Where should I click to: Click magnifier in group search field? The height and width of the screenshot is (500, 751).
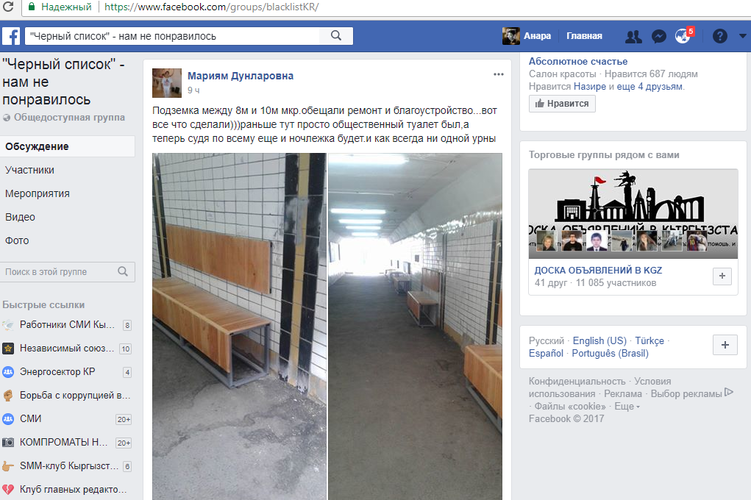pos(123,272)
